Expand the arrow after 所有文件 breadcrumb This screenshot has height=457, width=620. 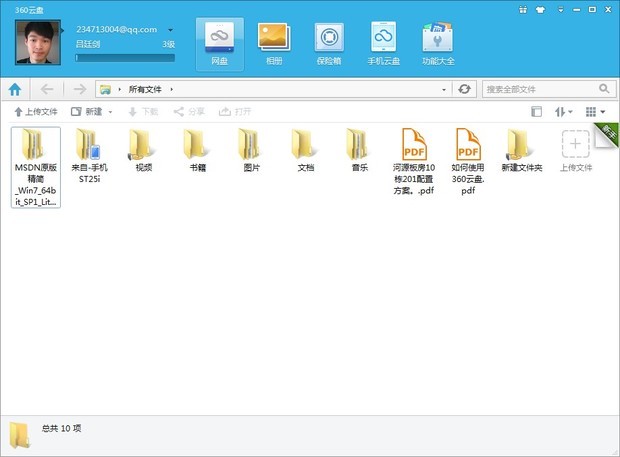(x=172, y=89)
